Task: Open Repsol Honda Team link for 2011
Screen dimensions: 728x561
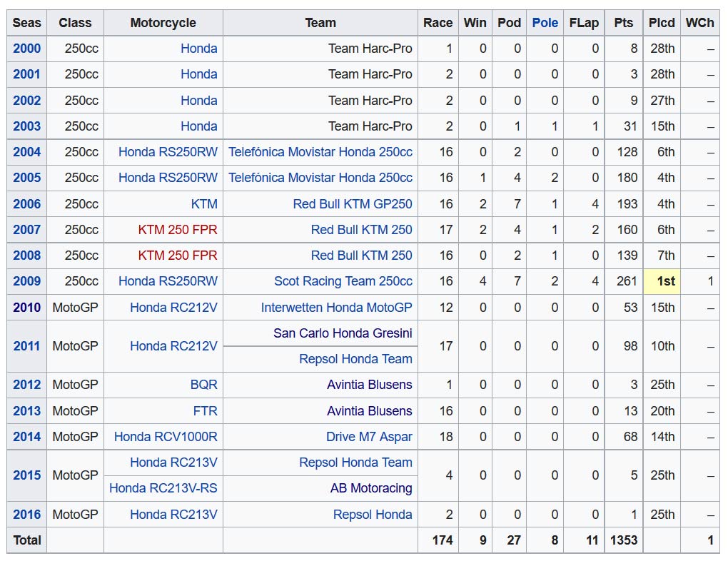Action: click(x=355, y=359)
